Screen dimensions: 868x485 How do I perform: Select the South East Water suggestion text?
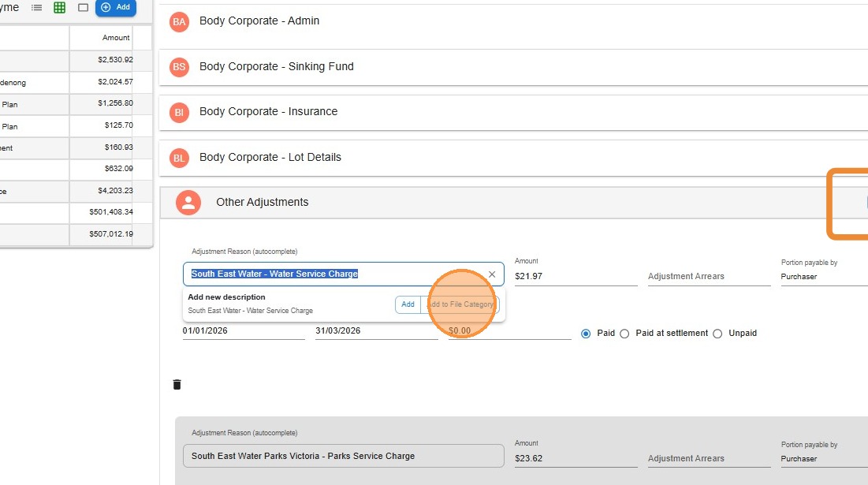tap(250, 311)
